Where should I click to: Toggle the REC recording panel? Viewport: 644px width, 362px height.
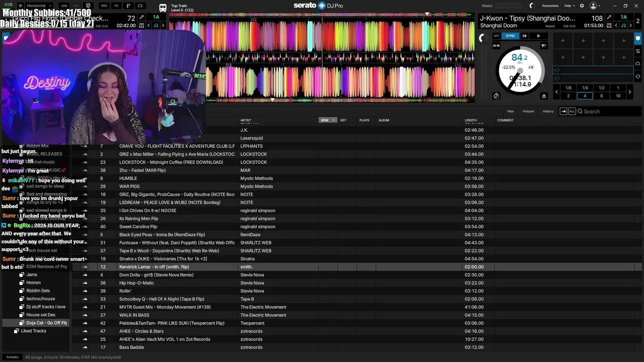click(x=104, y=6)
